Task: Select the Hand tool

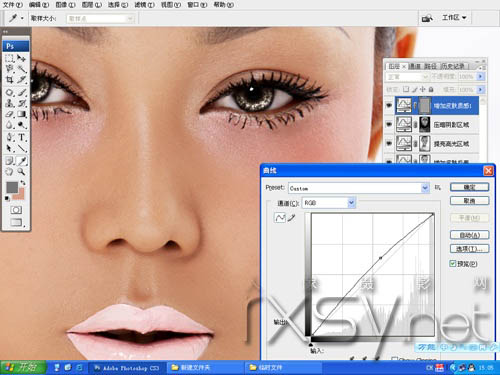Action: [9, 172]
